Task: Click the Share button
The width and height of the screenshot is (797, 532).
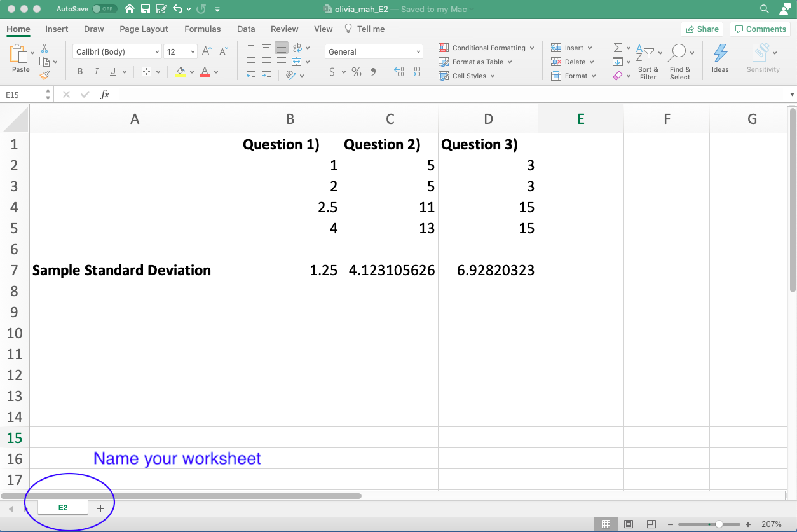Action: point(702,29)
